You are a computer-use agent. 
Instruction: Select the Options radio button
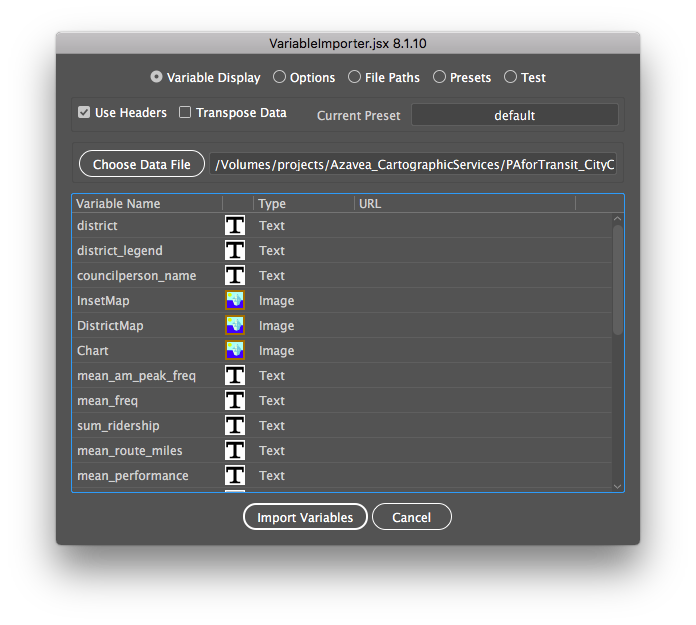tap(280, 77)
